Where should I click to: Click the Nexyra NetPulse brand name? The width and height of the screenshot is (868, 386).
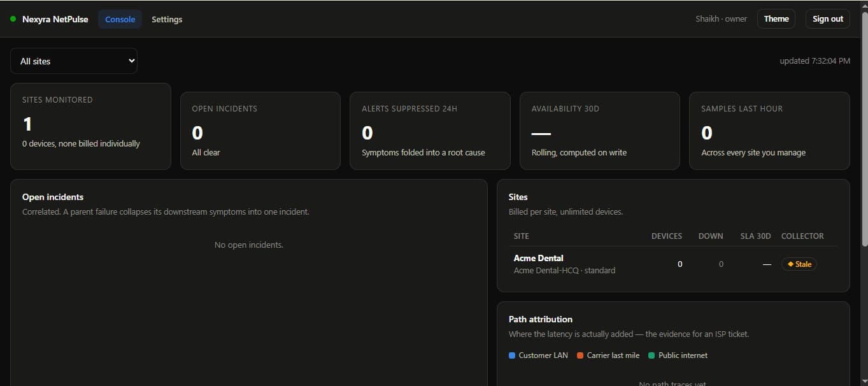[55, 19]
